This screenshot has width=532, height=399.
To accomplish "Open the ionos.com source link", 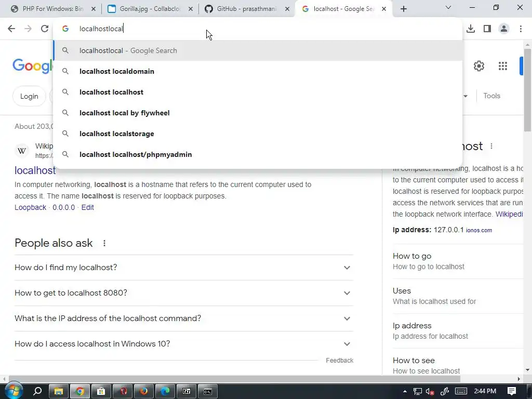I will click(x=478, y=230).
